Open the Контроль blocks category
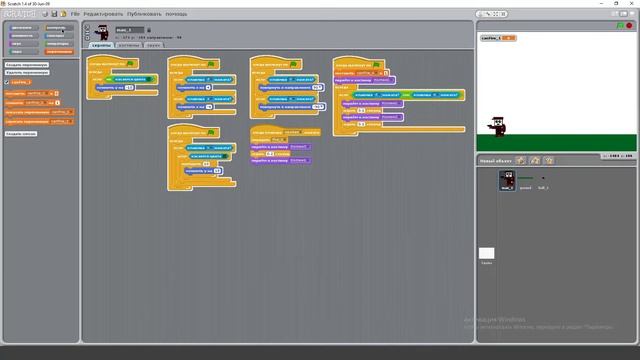 [x=59, y=28]
